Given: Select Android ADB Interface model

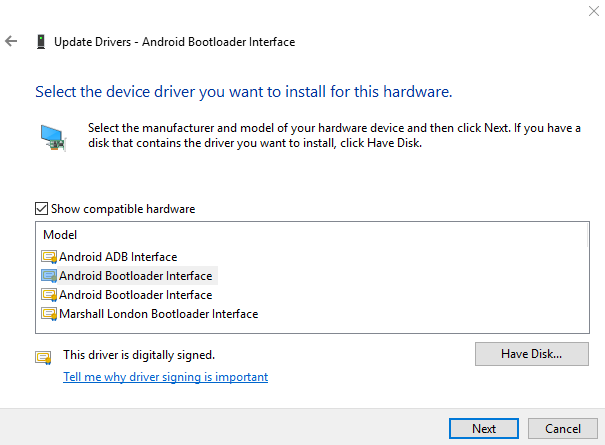Looking at the screenshot, I should pos(117,257).
